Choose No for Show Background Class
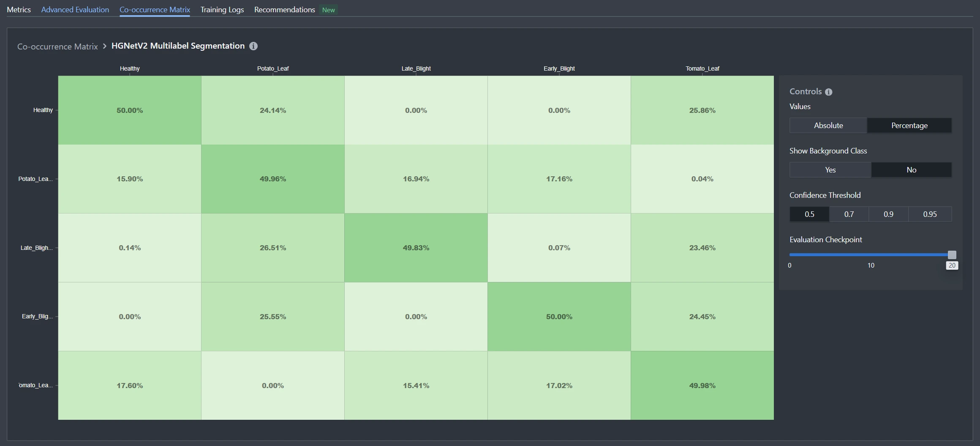 tap(912, 170)
